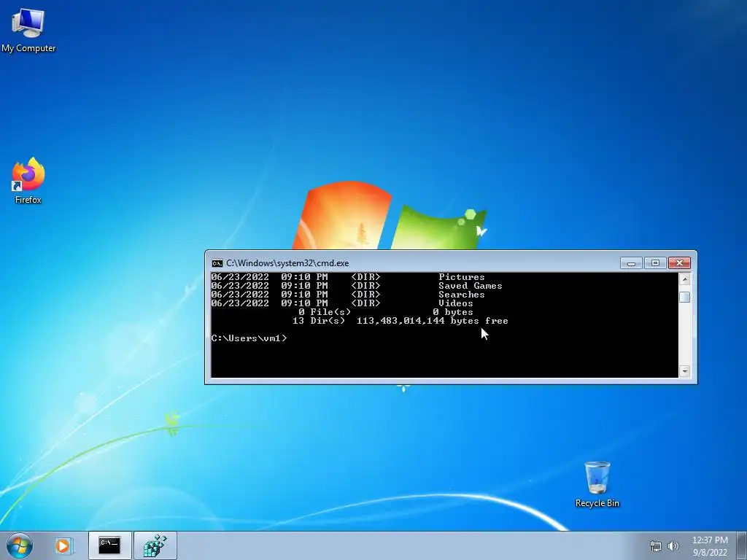Open the Windows Start menu orb
This screenshot has width=747, height=560.
pyautogui.click(x=20, y=545)
